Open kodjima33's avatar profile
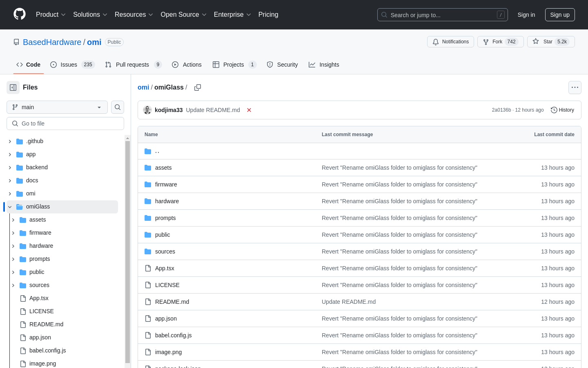 (x=147, y=110)
